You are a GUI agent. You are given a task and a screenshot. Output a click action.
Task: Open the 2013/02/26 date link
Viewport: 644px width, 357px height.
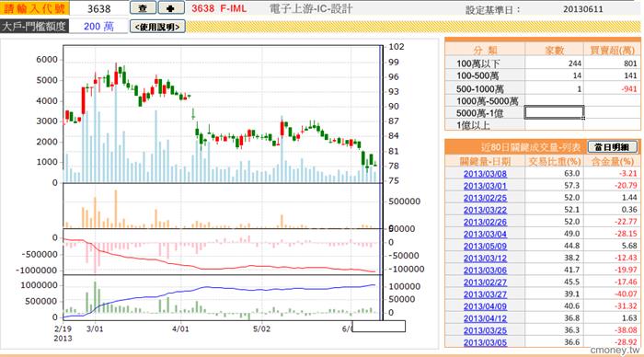coord(485,222)
